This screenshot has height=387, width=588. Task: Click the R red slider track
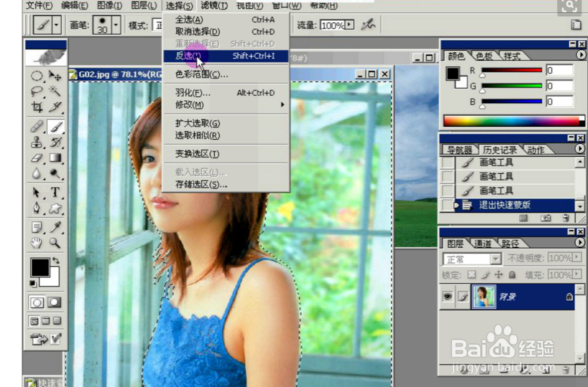click(512, 70)
